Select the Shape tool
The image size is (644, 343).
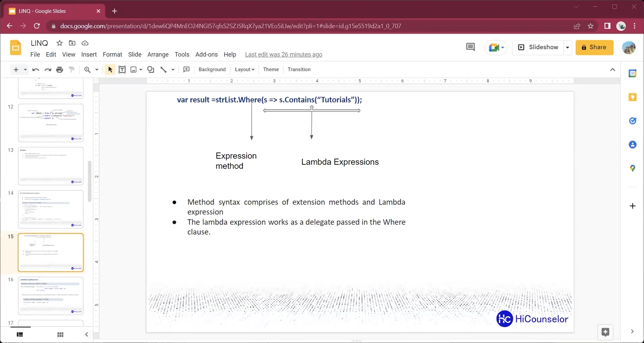tap(150, 70)
